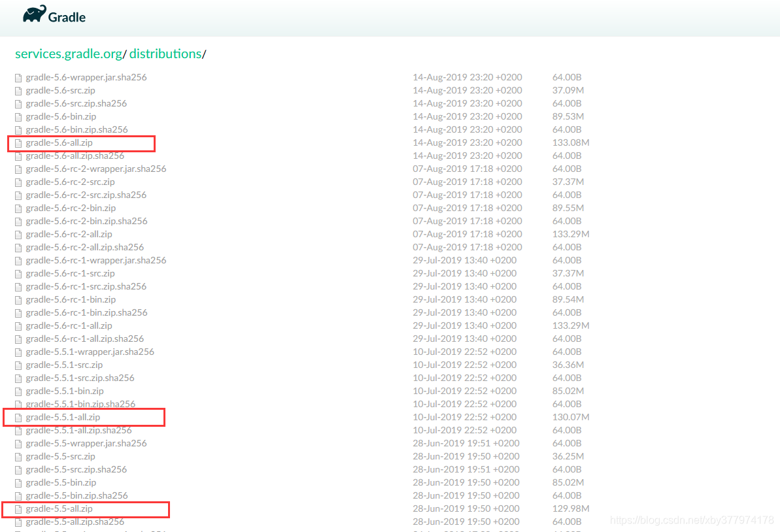Download gradle-5.5-bin.zip

tap(61, 482)
